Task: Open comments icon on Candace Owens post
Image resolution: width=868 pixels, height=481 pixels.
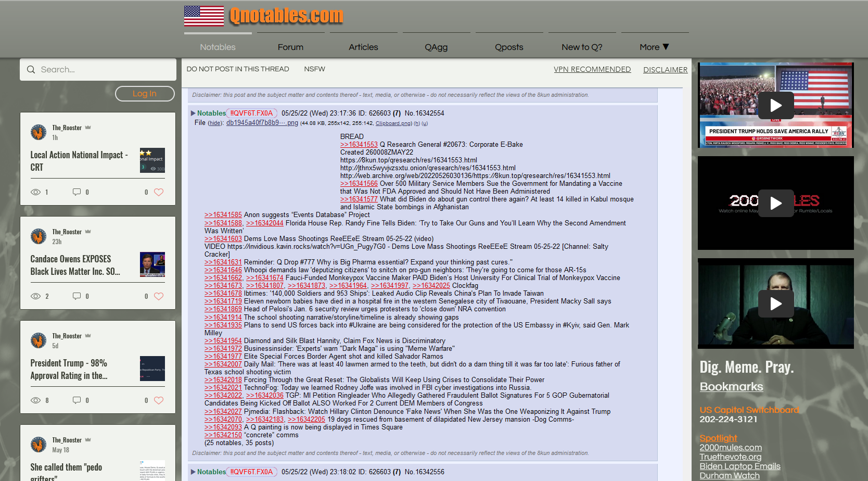Action: pos(76,296)
